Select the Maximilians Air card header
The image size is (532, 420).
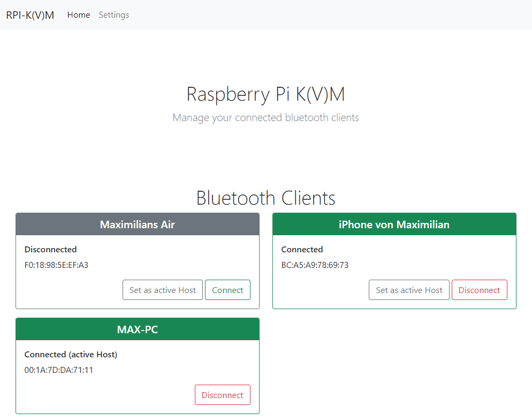point(138,224)
